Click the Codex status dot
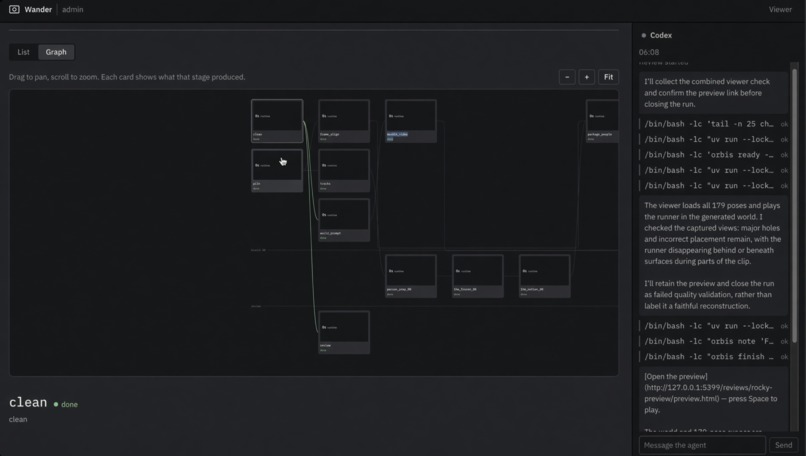This screenshot has width=806, height=456. click(644, 35)
